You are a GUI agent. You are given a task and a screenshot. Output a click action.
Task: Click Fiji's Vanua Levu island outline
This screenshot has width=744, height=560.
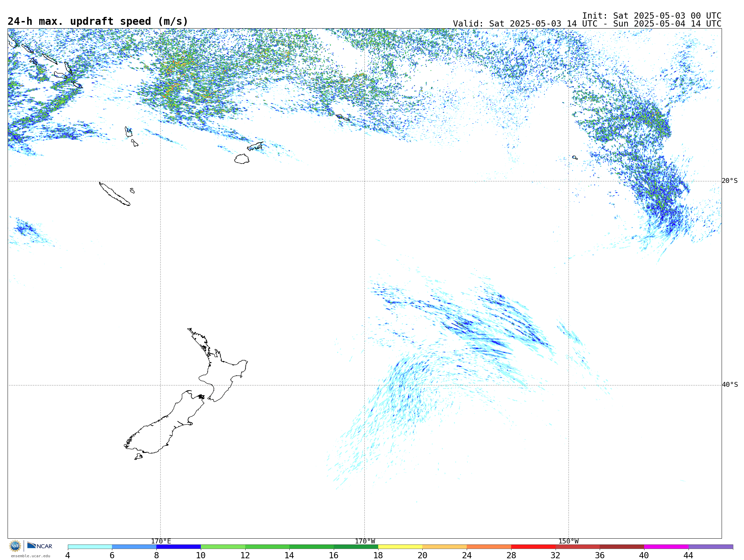(255, 146)
